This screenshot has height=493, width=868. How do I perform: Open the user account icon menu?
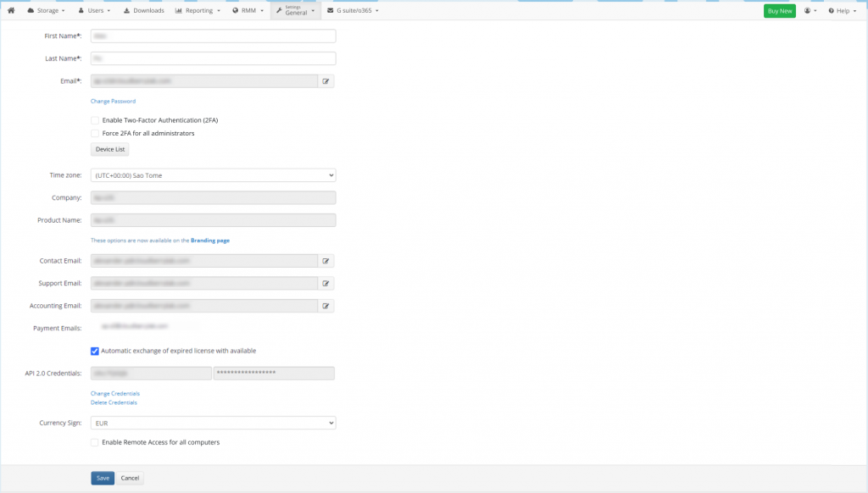(x=810, y=11)
